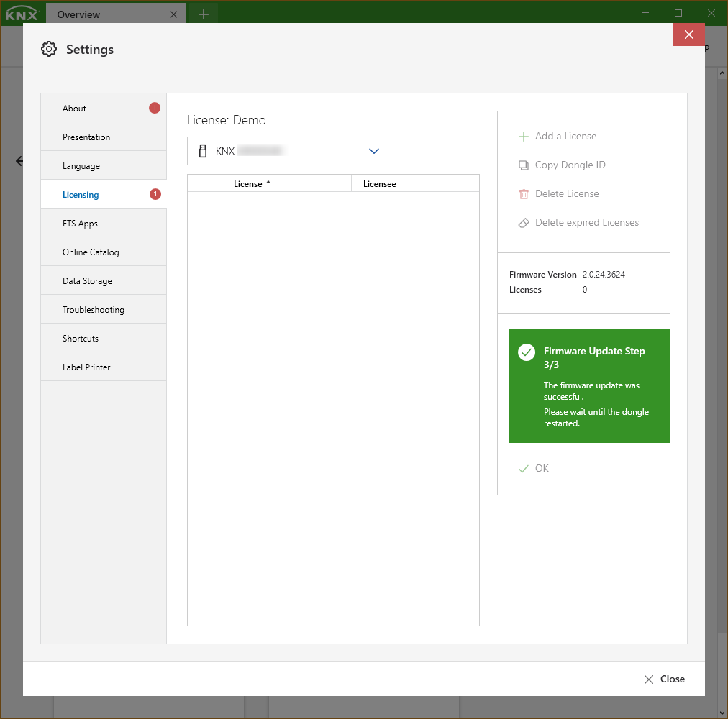
Task: Close the Overview tab
Action: 173,14
